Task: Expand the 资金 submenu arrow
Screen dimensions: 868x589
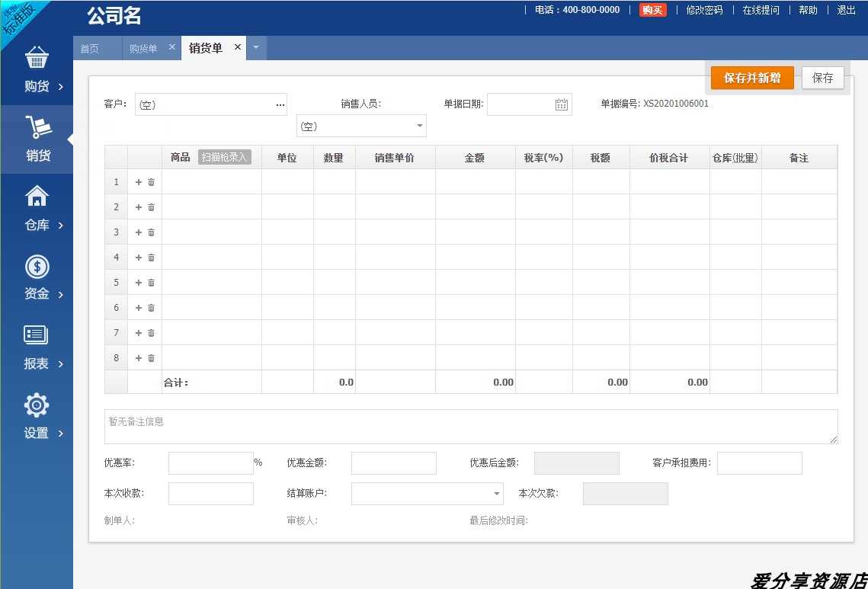Action: [61, 294]
